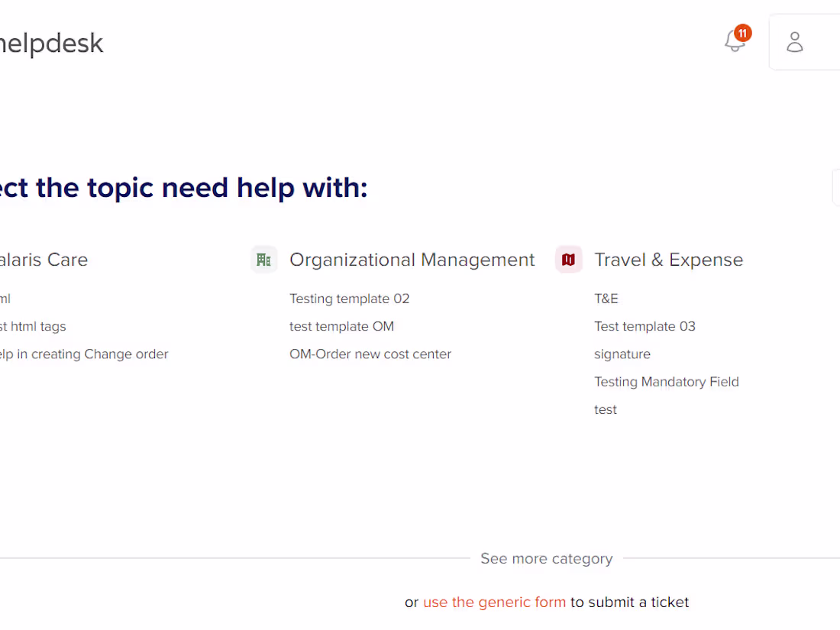The image size is (840, 630).
Task: Click the Organizational Management category heading
Action: 412,259
